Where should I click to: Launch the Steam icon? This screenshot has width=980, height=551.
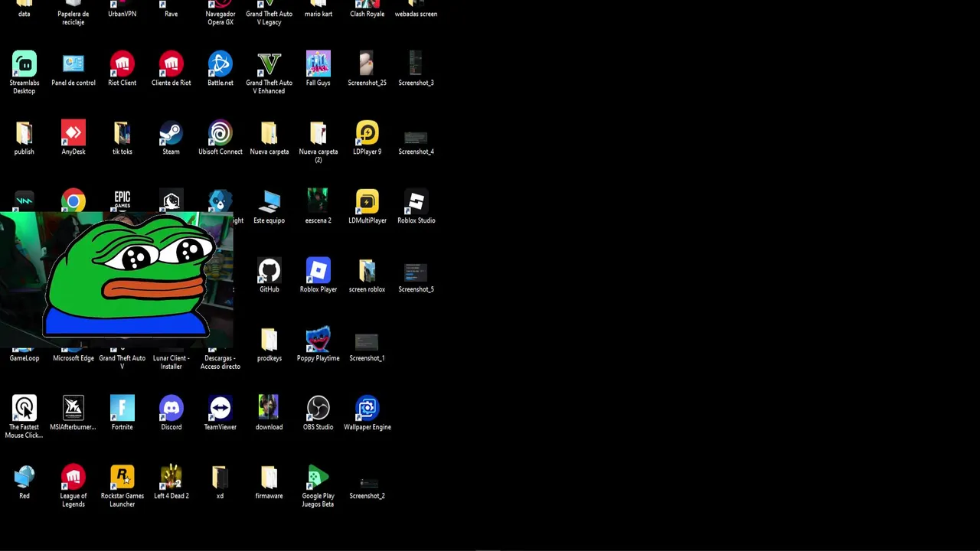[171, 133]
